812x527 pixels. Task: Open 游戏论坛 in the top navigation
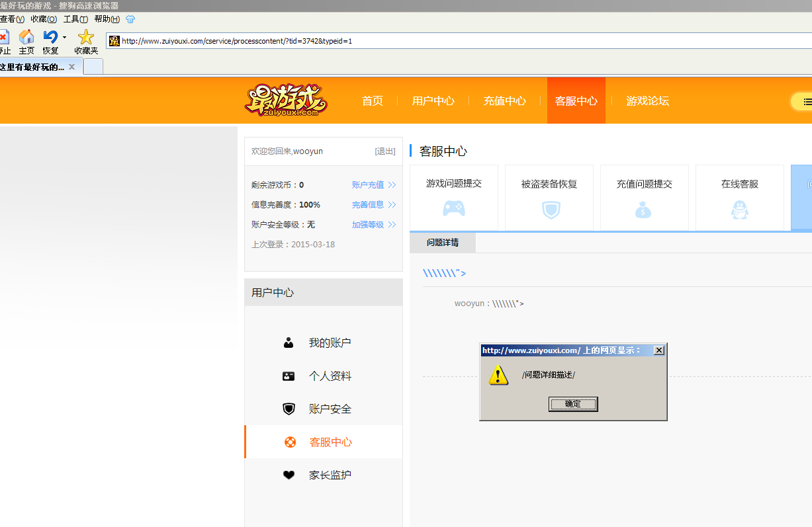(648, 101)
